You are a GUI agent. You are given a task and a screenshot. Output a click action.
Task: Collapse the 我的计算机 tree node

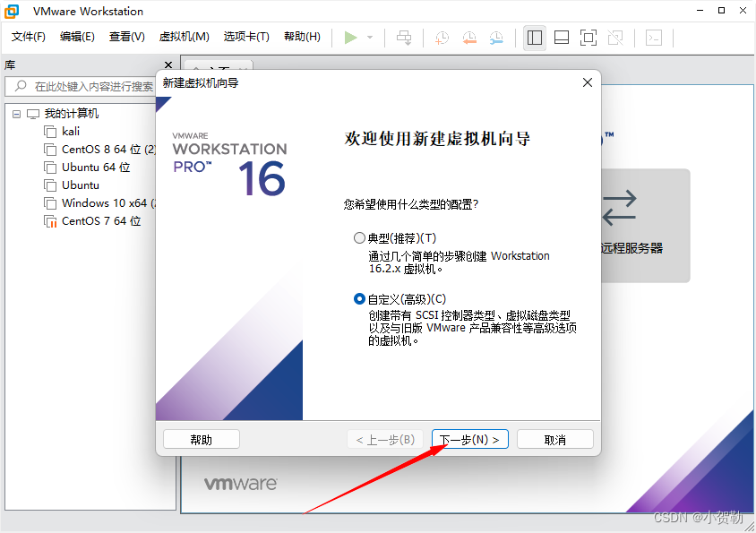[x=17, y=115]
